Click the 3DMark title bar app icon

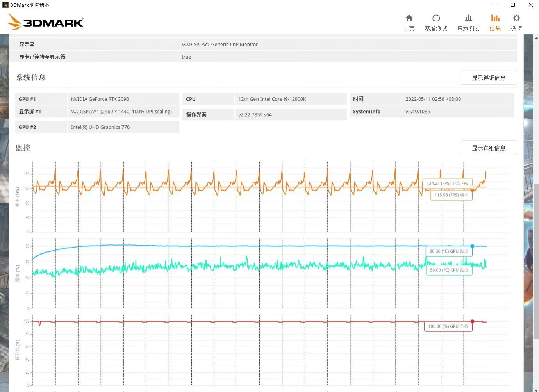(5, 5)
